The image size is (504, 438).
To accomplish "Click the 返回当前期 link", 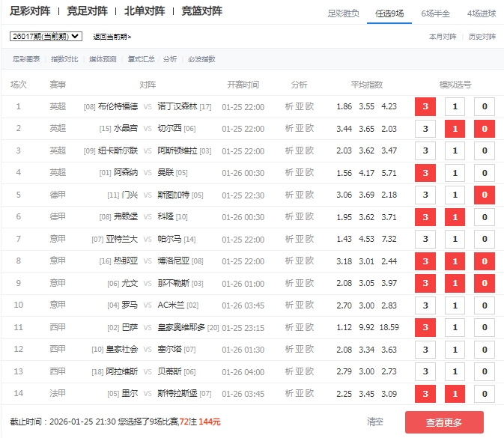I will pos(112,37).
